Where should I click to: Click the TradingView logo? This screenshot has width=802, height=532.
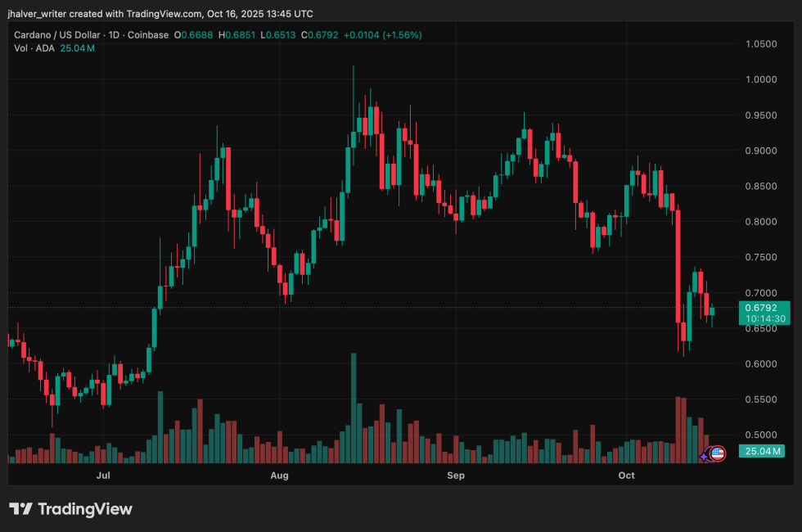point(74,509)
